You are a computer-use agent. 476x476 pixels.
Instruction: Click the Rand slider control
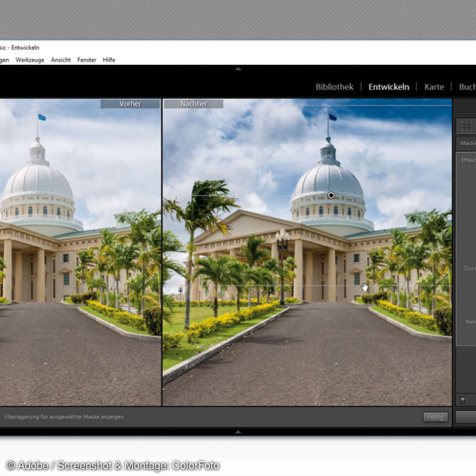click(469, 322)
